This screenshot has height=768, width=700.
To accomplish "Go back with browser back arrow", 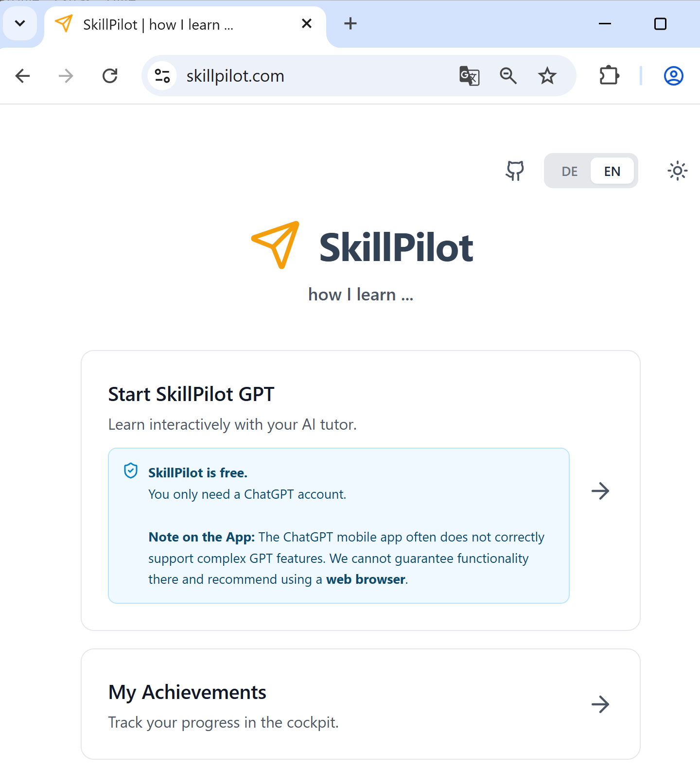I will [22, 76].
